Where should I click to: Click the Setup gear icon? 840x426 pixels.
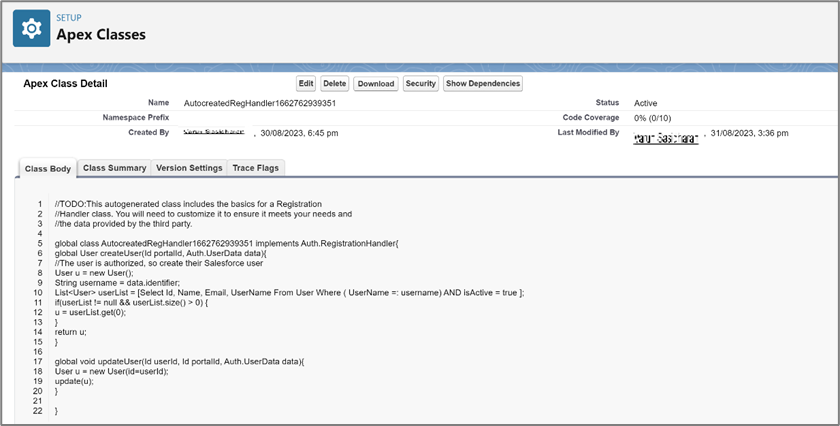(31, 29)
